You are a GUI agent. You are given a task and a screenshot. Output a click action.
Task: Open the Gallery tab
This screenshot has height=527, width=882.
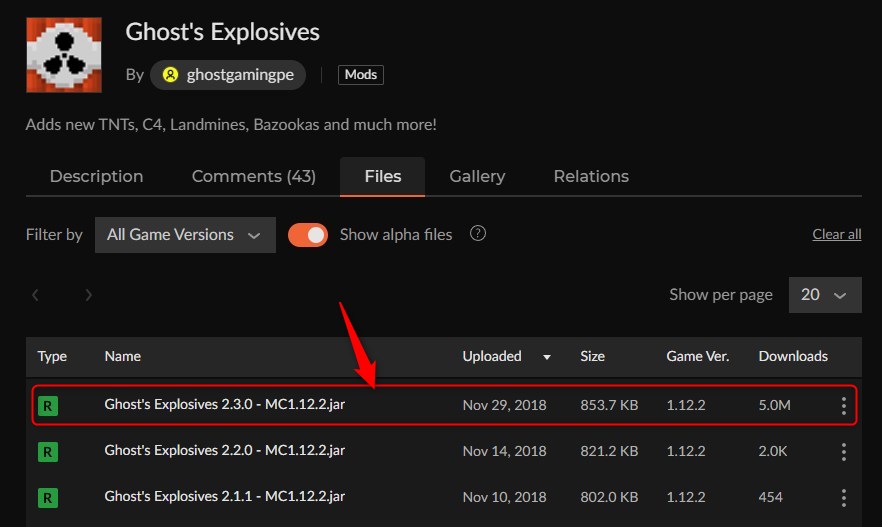coord(477,177)
